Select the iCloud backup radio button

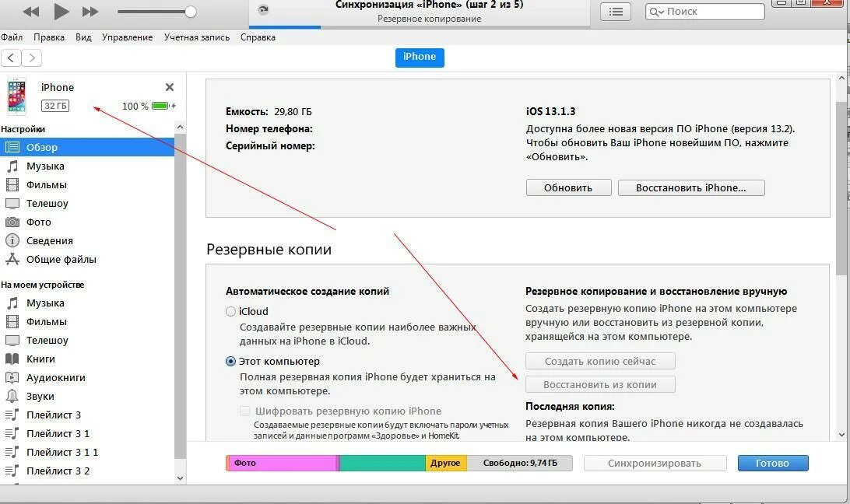coord(230,312)
